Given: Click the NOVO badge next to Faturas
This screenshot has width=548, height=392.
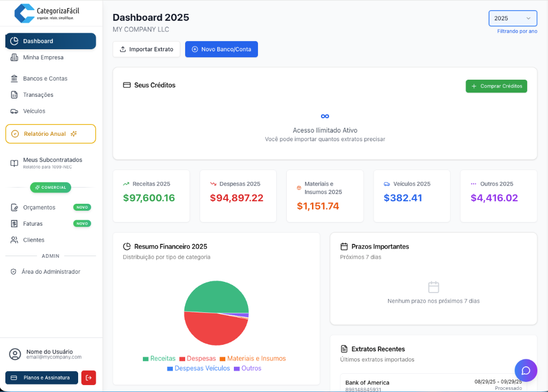Looking at the screenshot, I should click(82, 224).
